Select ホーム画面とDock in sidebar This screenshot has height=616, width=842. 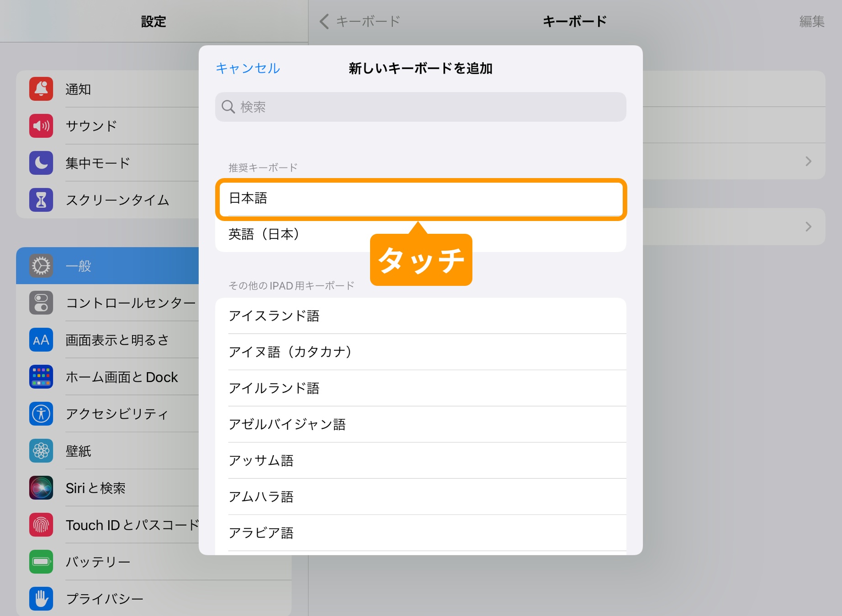(x=122, y=377)
